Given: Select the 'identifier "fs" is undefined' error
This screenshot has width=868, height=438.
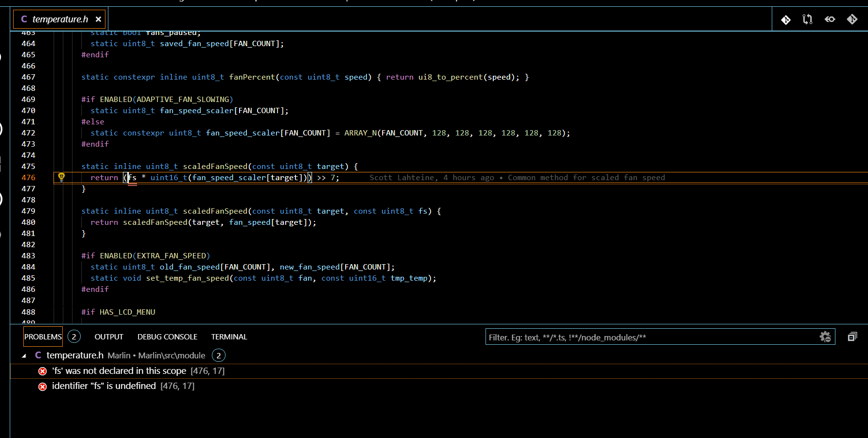Looking at the screenshot, I should pyautogui.click(x=439, y=386).
